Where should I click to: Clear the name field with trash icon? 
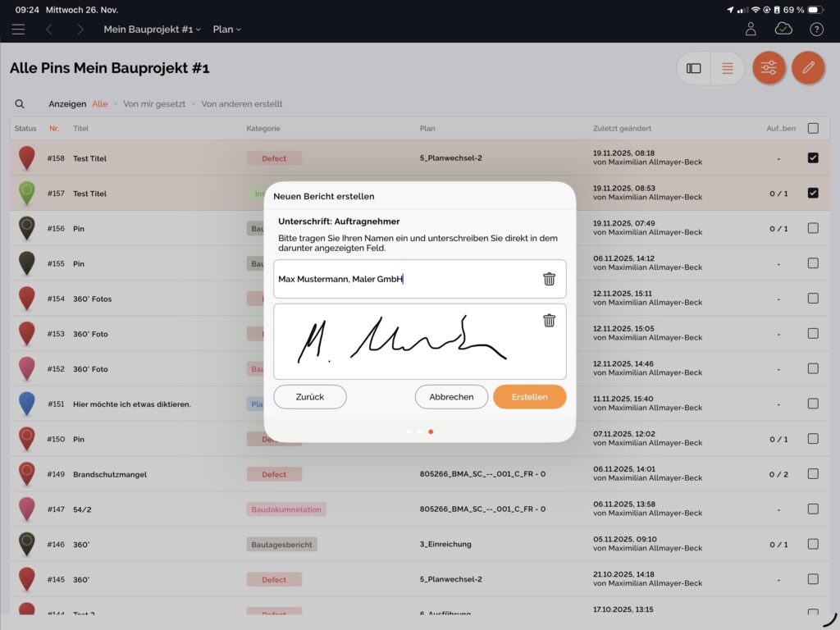(549, 279)
